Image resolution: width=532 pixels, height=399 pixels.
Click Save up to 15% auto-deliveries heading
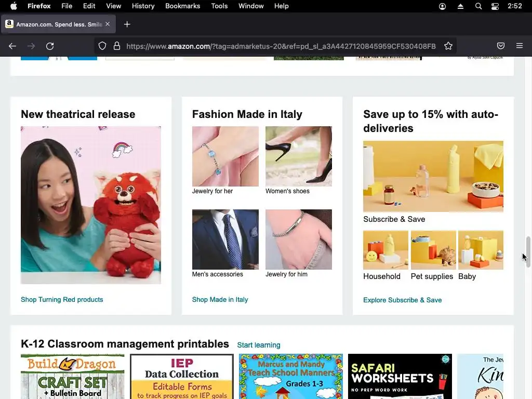click(x=431, y=121)
